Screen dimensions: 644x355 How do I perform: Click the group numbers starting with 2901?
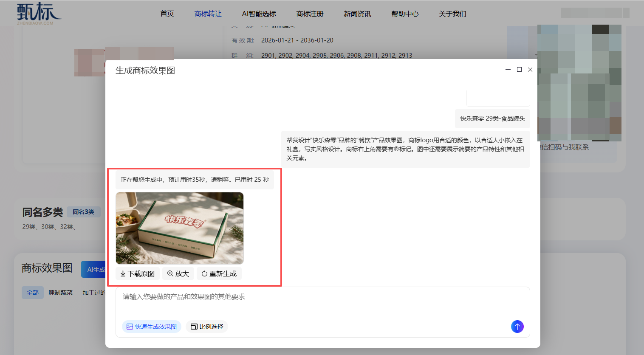[336, 56]
